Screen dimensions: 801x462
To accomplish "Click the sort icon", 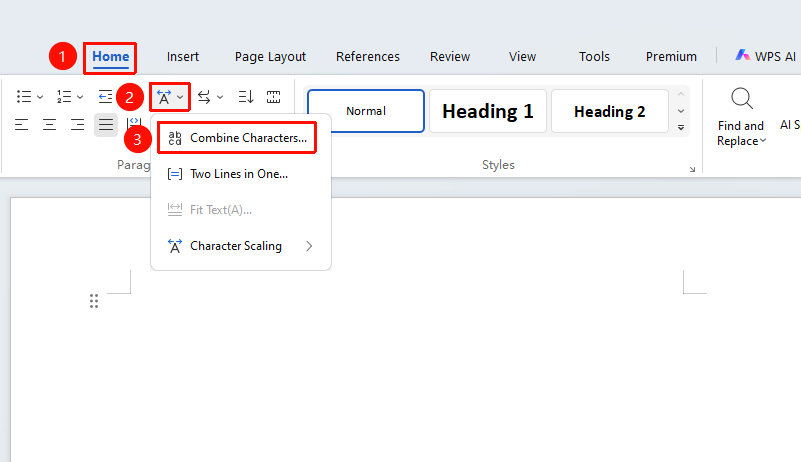I will point(246,97).
